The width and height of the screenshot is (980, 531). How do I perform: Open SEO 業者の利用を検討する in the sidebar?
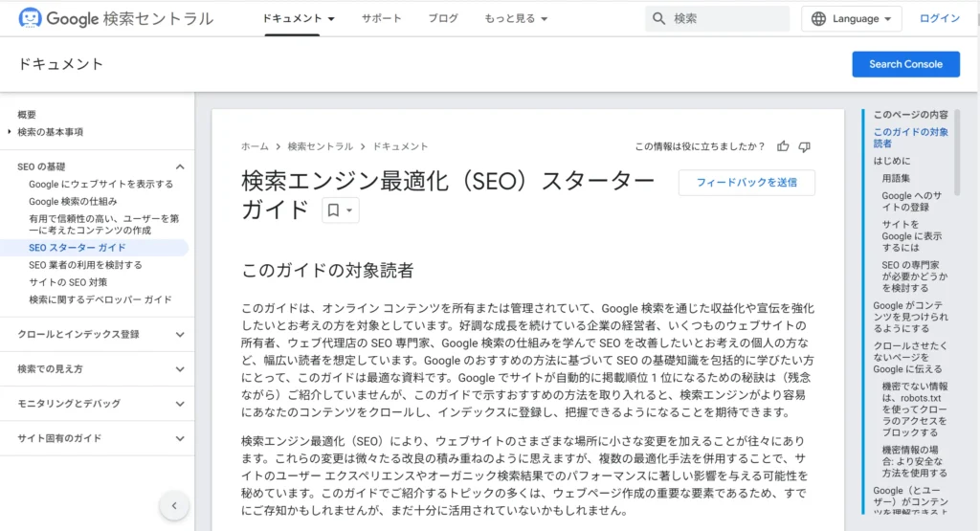pyautogui.click(x=85, y=265)
